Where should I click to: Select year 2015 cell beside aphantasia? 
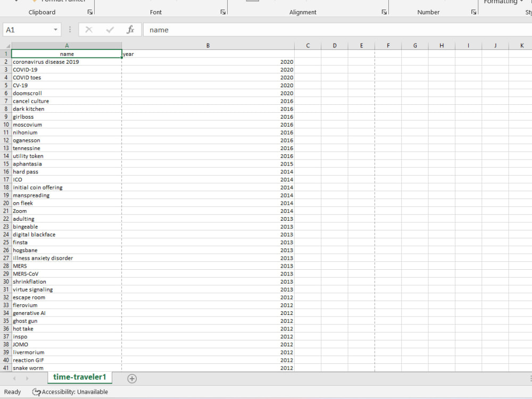pyautogui.click(x=208, y=164)
